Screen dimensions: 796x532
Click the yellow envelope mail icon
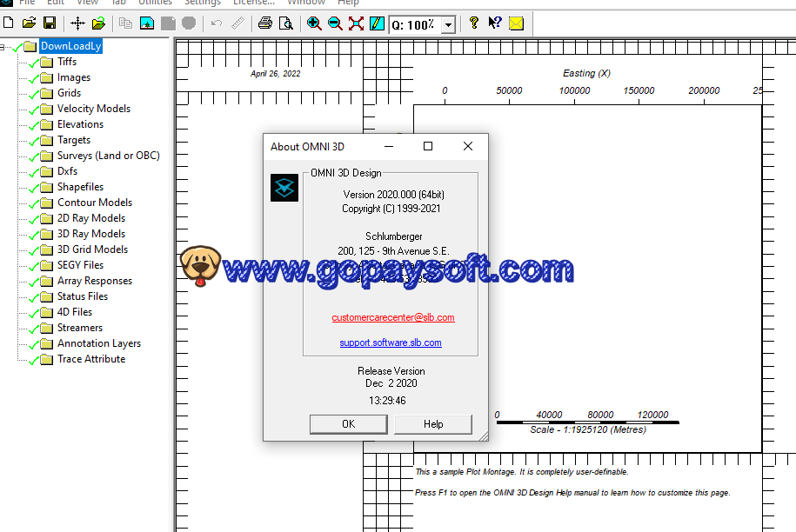(516, 23)
